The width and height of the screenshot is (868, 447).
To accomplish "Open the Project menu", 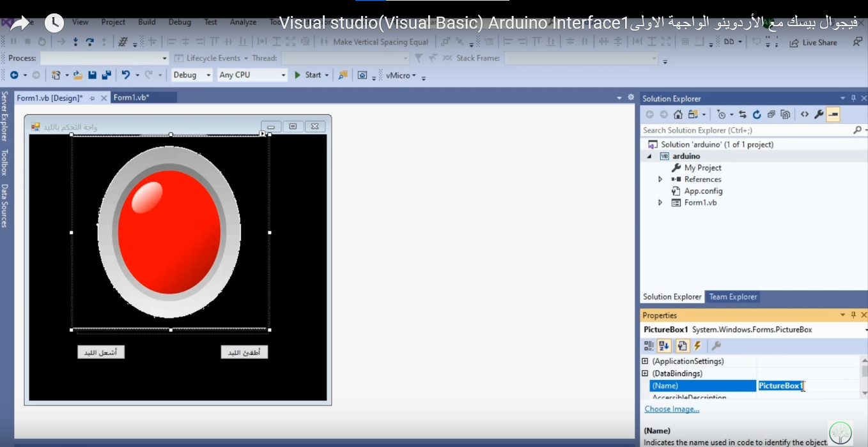I will pyautogui.click(x=113, y=22).
